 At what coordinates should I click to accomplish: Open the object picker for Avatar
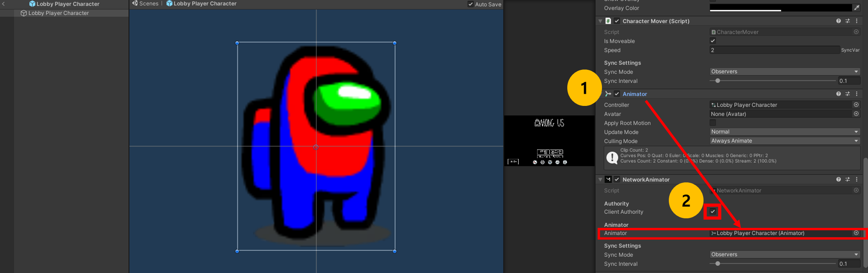[856, 114]
